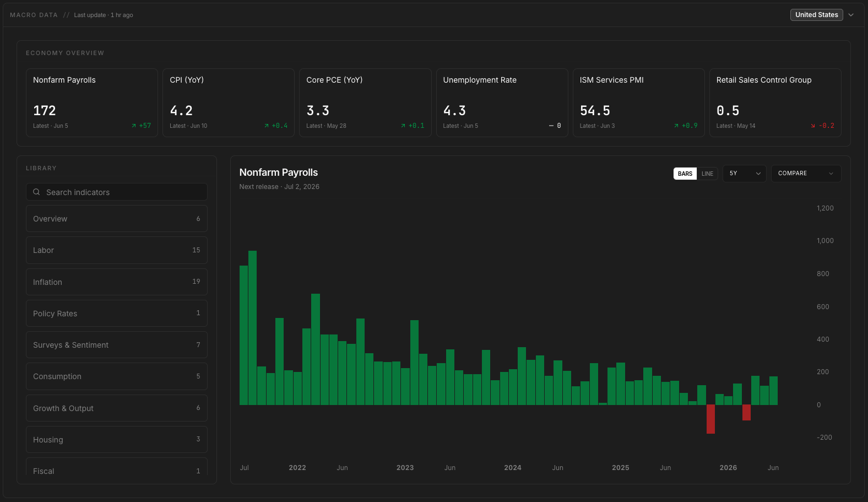Click the up-arrow icon on ISM Services PMI card

pyautogui.click(x=676, y=126)
